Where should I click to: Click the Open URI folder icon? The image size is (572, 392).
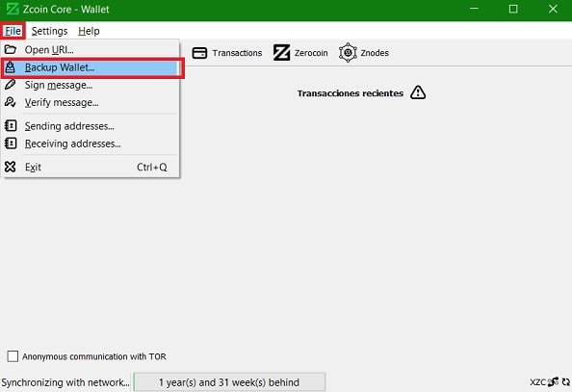(x=11, y=49)
